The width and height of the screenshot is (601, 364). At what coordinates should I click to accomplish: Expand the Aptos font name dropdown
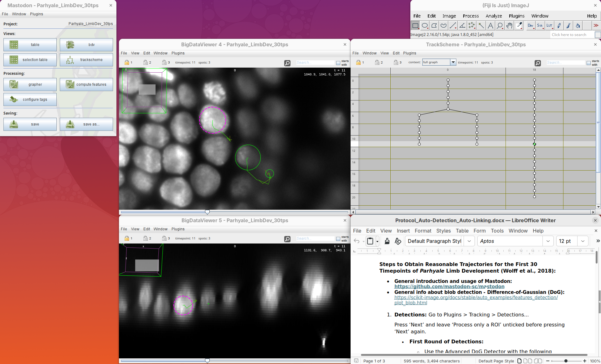coord(548,241)
